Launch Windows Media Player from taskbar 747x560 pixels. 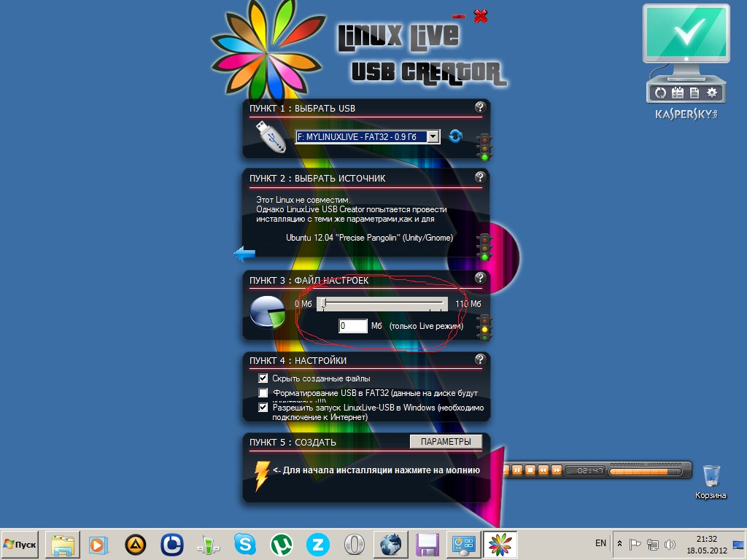click(x=98, y=544)
